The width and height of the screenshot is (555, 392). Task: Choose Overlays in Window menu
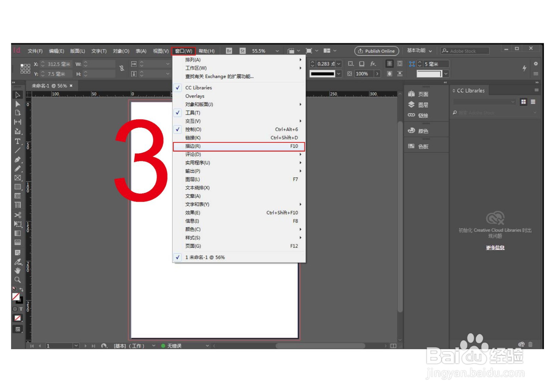(x=239, y=96)
